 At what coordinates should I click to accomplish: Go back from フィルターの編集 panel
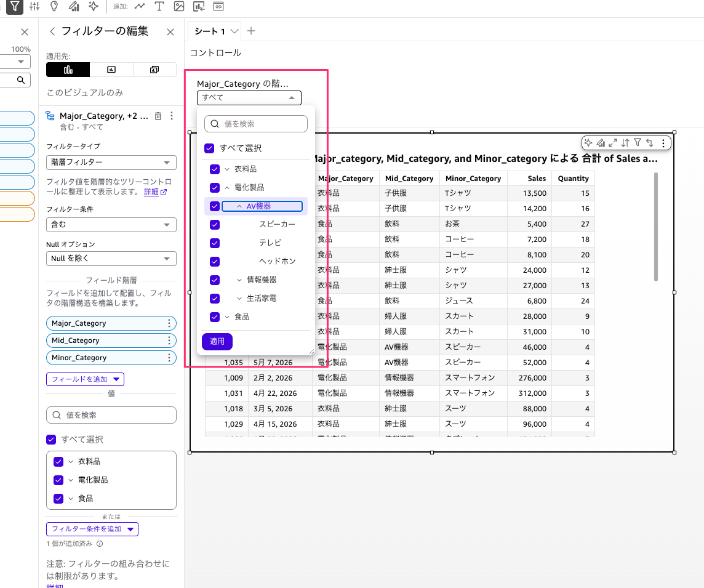(x=52, y=31)
